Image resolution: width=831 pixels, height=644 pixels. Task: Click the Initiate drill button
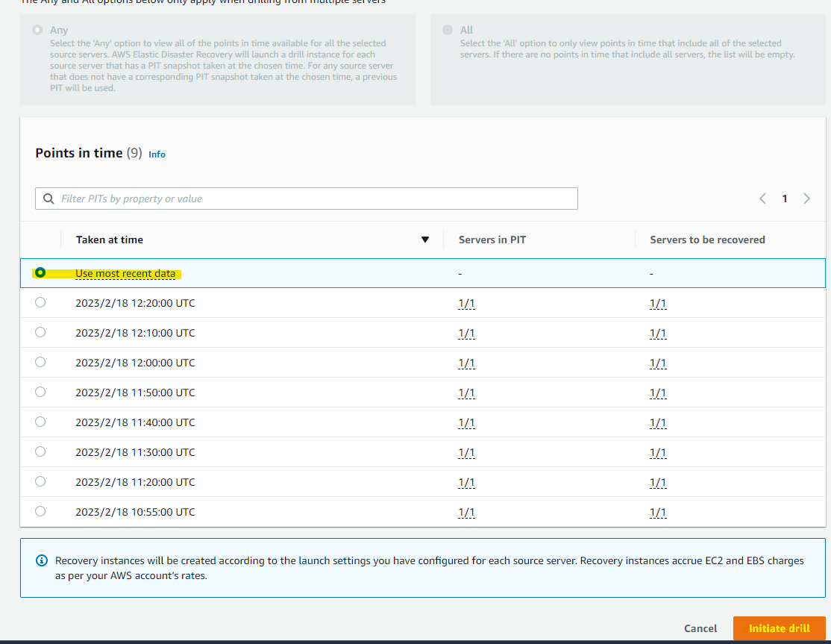coord(779,628)
